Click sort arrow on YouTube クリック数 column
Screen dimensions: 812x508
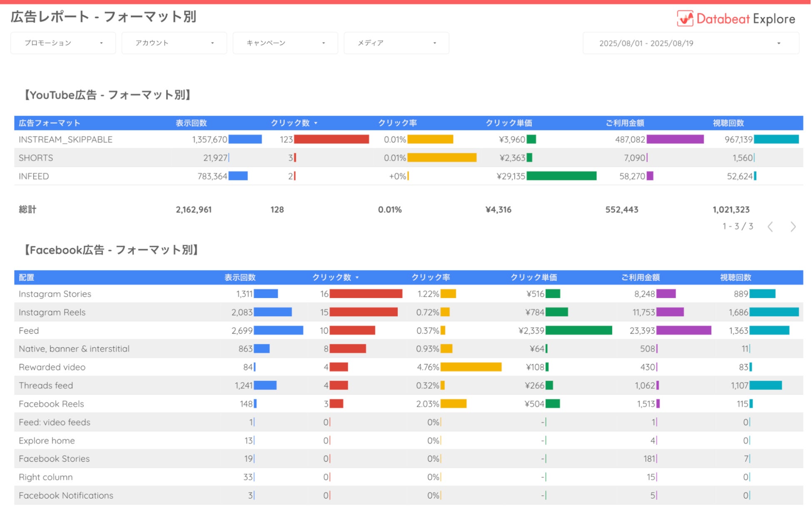316,123
